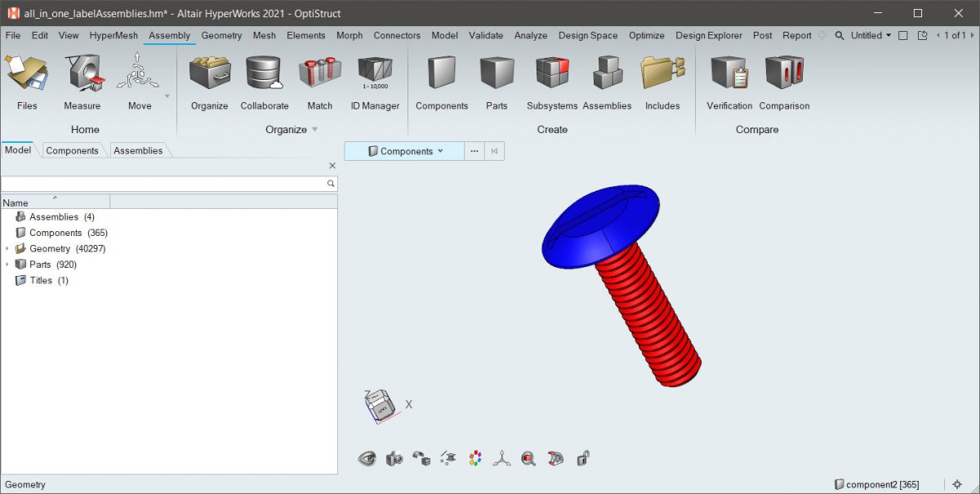
Task: Toggle the unlock icon in viewport toolbar
Action: tap(582, 458)
